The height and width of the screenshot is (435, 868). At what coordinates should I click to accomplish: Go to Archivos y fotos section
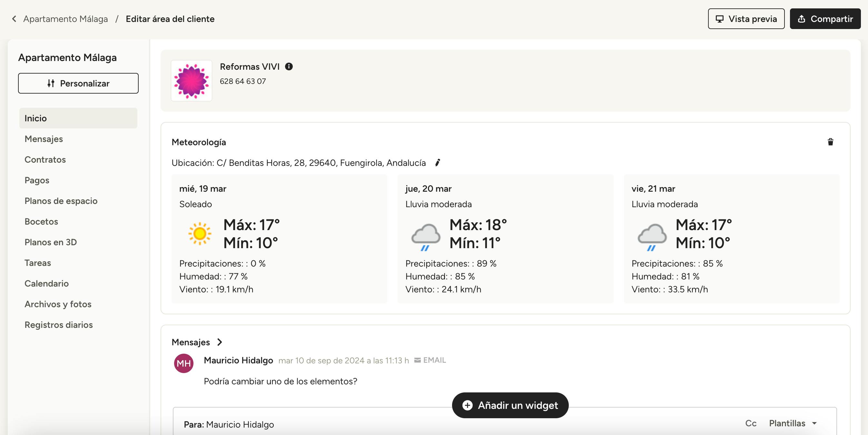click(x=58, y=304)
